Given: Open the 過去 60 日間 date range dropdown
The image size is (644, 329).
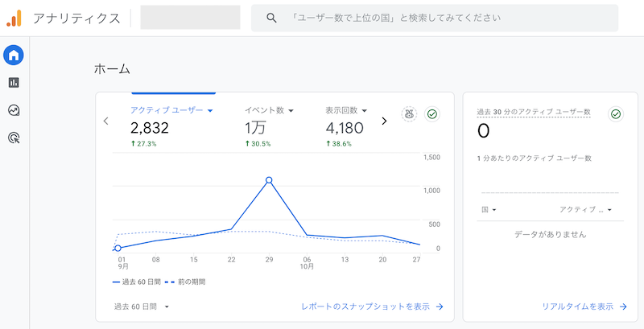Looking at the screenshot, I should [x=142, y=306].
